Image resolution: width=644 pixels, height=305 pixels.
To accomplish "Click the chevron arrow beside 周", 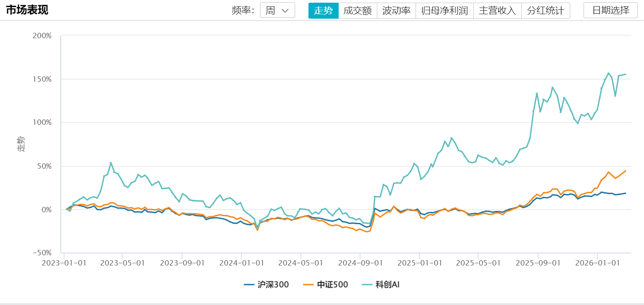I will tap(285, 11).
